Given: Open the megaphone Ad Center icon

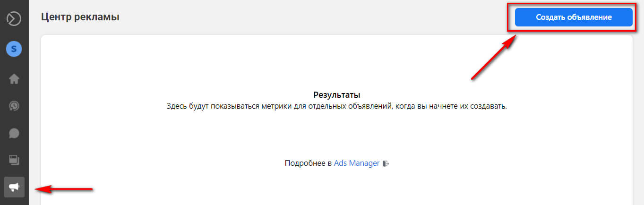Looking at the screenshot, I should [14, 187].
